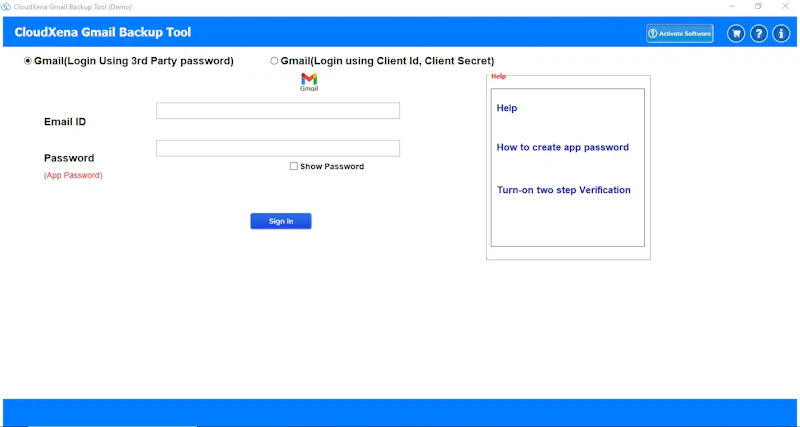Click the Sign In button
Screen dimensions: 800x427
pyautogui.click(x=281, y=221)
